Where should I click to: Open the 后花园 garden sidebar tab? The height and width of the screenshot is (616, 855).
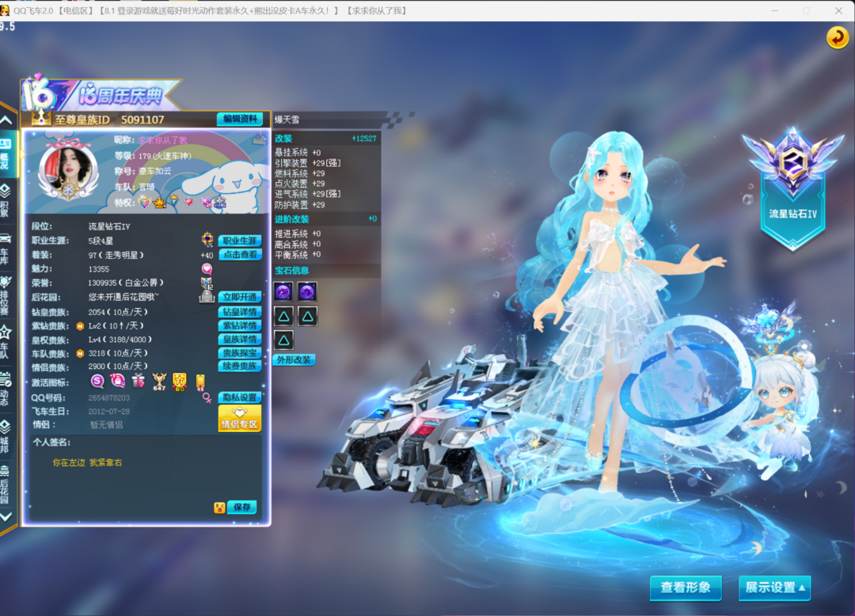click(6, 484)
